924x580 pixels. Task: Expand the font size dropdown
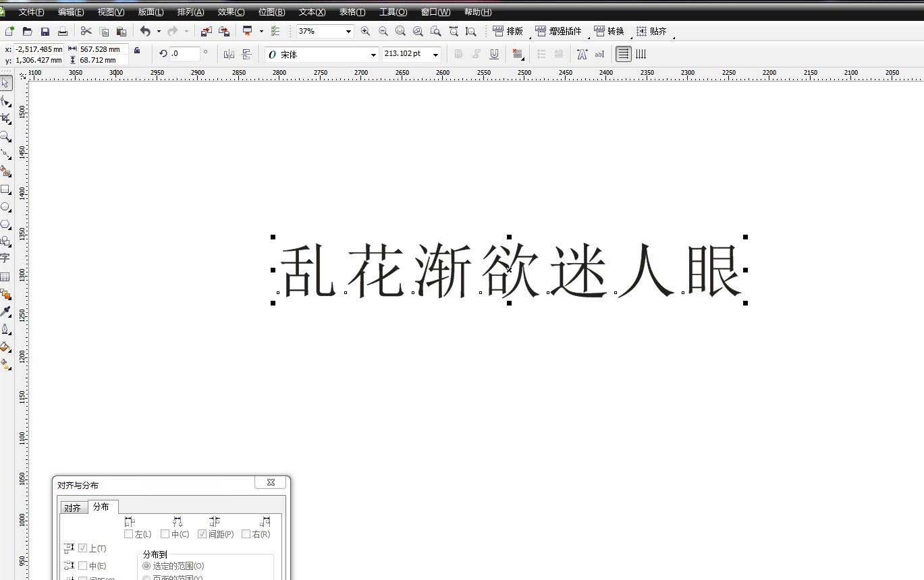435,54
